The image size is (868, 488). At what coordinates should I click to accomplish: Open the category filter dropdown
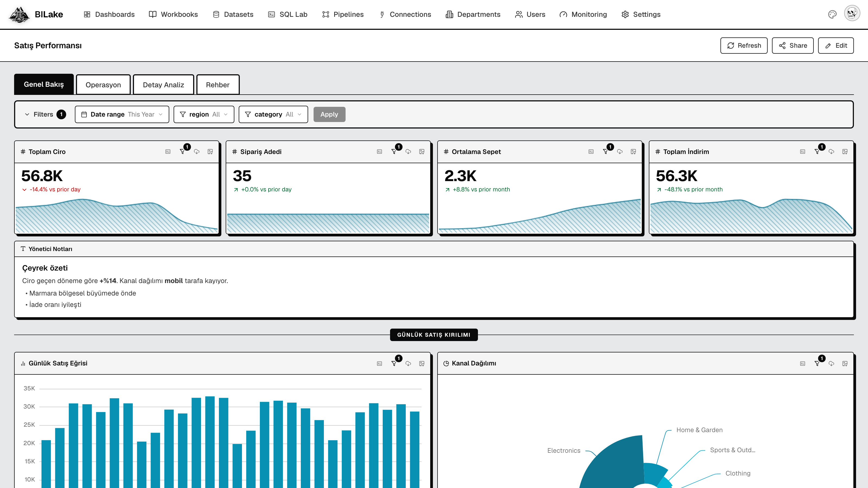[273, 114]
